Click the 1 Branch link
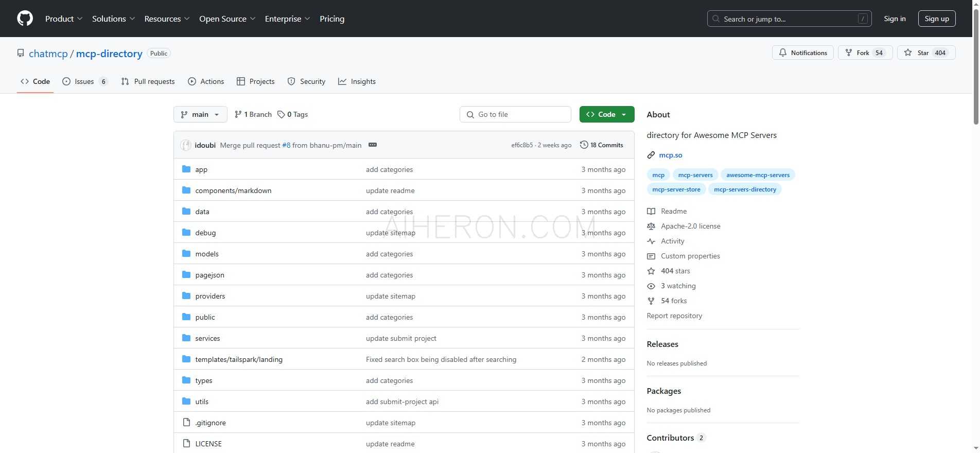The height and width of the screenshot is (453, 980). pos(253,114)
